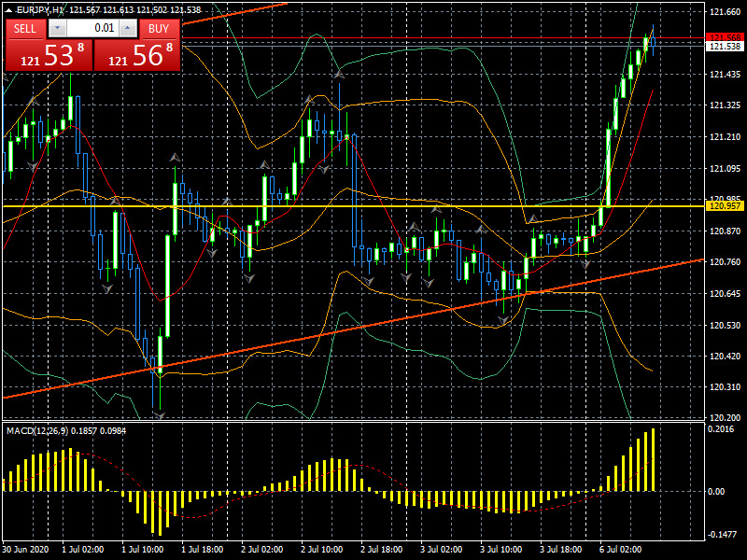Click the 0.01 volume input field

click(92, 28)
